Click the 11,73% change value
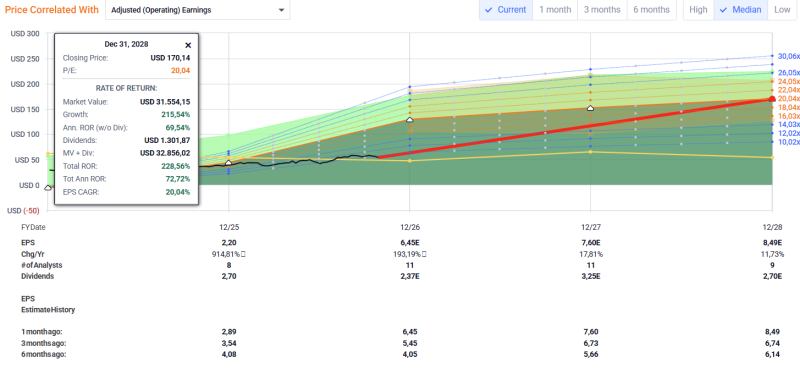Viewport: 800px width, 369px height. click(x=772, y=254)
